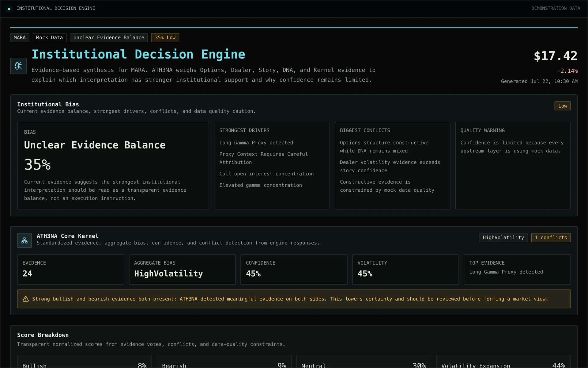
Task: Click Elevated gamma concentration driver
Action: coord(261,185)
